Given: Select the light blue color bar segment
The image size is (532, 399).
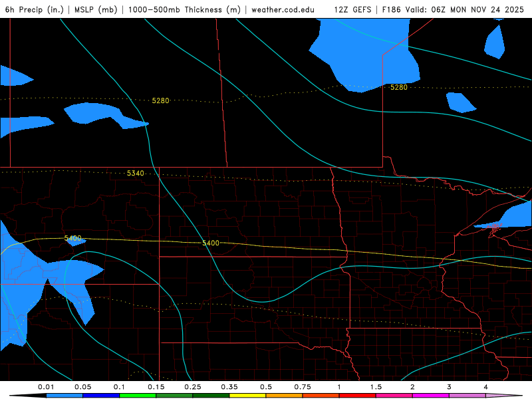Looking at the screenshot, I should click(x=65, y=396).
